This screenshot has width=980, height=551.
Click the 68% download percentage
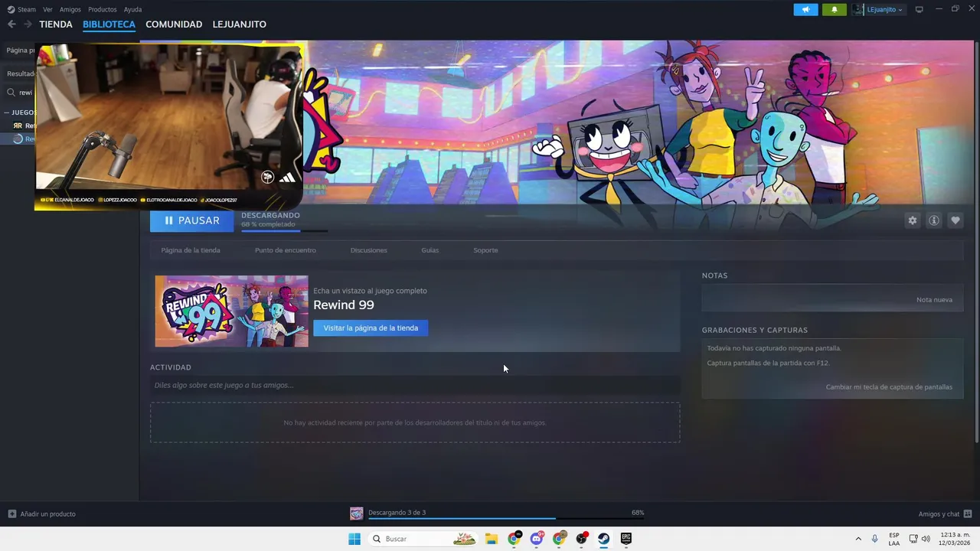pos(638,513)
